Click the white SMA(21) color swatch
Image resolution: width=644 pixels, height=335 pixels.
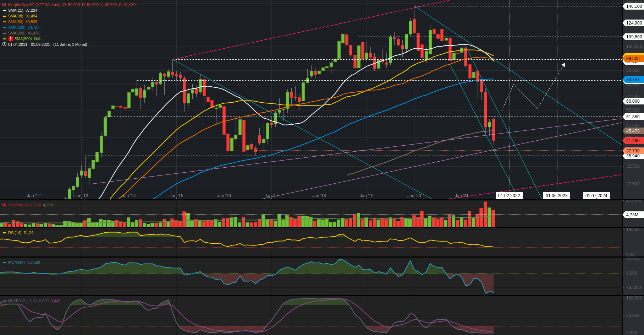click(x=5, y=10)
